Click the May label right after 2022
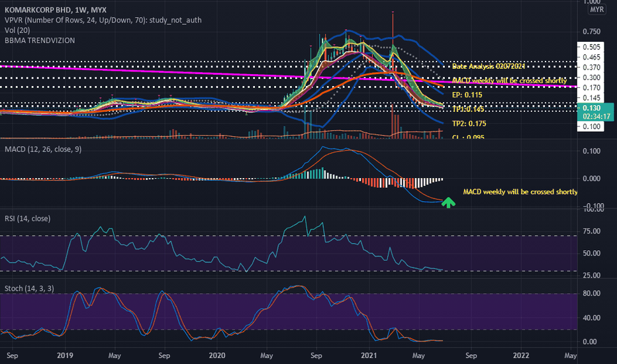This screenshot has width=617, height=364. click(x=570, y=356)
